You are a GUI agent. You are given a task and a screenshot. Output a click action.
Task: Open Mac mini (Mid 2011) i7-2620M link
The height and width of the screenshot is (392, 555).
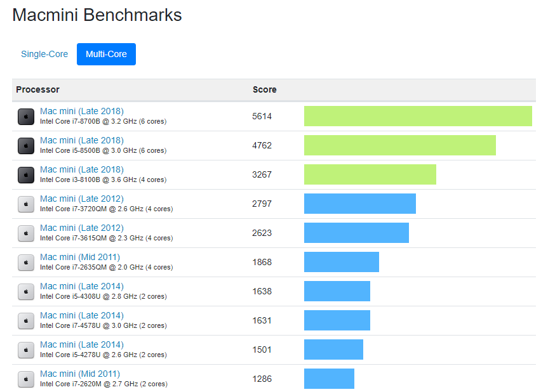tap(80, 374)
